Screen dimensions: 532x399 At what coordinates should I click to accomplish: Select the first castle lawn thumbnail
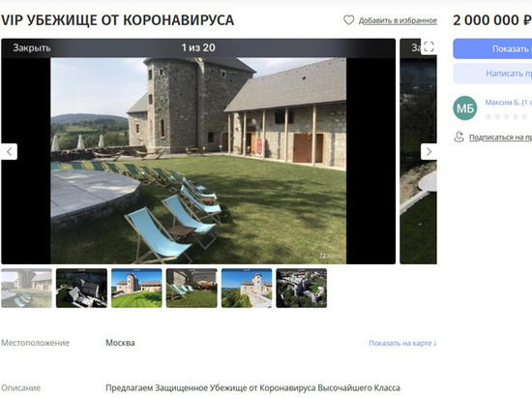(x=26, y=289)
